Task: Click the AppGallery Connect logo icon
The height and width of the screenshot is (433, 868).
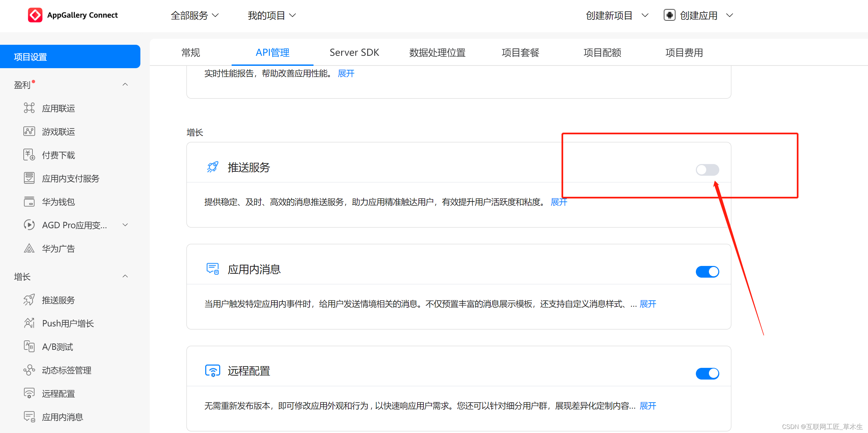Action: tap(35, 15)
